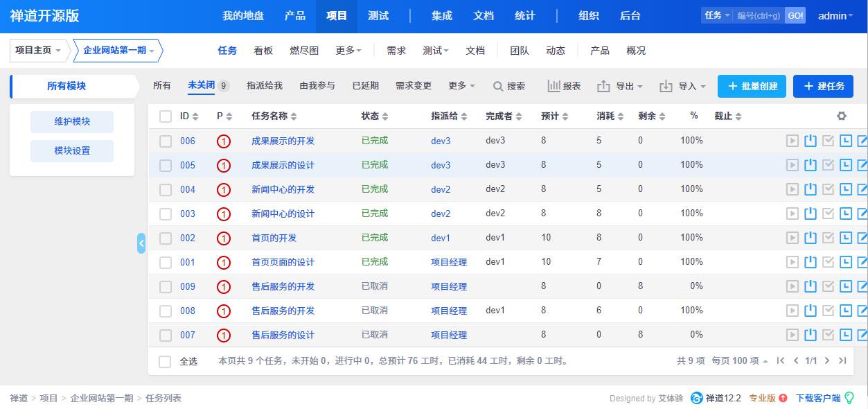
Task: Collapse the sidebar with the blue arrow handle
Action: click(x=141, y=243)
